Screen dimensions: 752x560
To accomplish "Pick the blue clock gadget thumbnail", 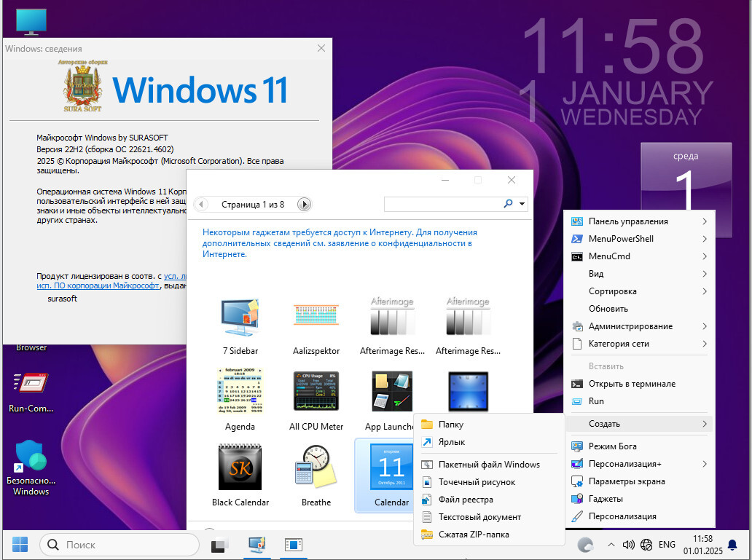I will click(468, 391).
